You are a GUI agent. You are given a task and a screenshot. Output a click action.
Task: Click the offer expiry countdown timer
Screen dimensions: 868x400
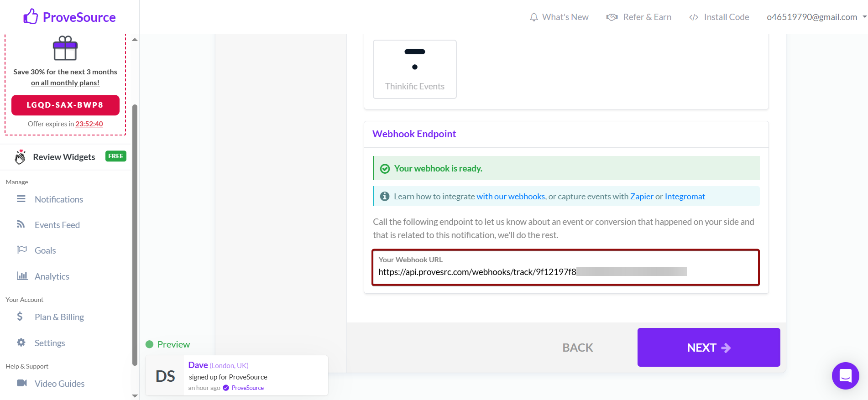pos(89,124)
